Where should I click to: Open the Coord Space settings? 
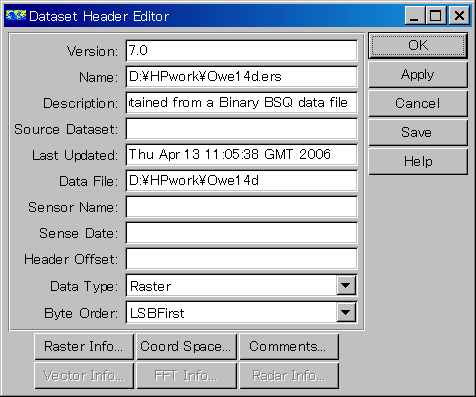point(186,347)
